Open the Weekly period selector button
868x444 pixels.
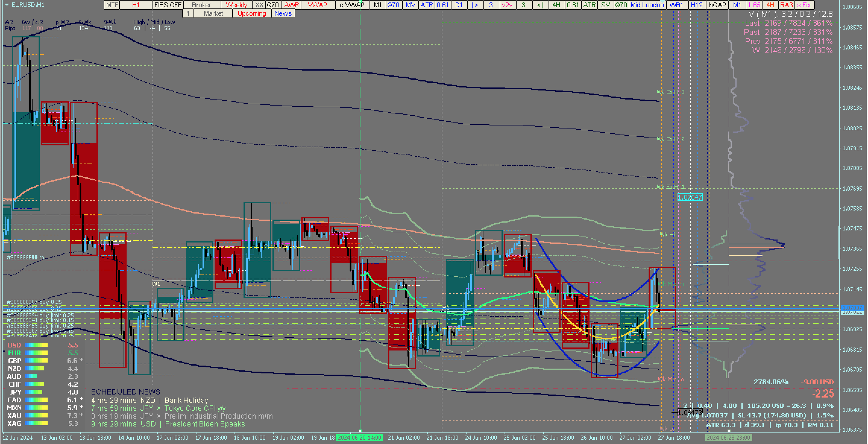pyautogui.click(x=236, y=5)
